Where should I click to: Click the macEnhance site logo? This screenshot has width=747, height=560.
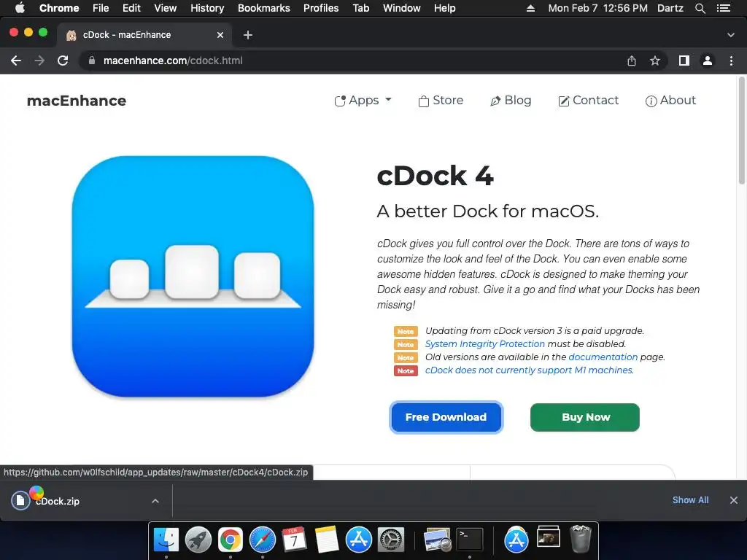pyautogui.click(x=76, y=101)
